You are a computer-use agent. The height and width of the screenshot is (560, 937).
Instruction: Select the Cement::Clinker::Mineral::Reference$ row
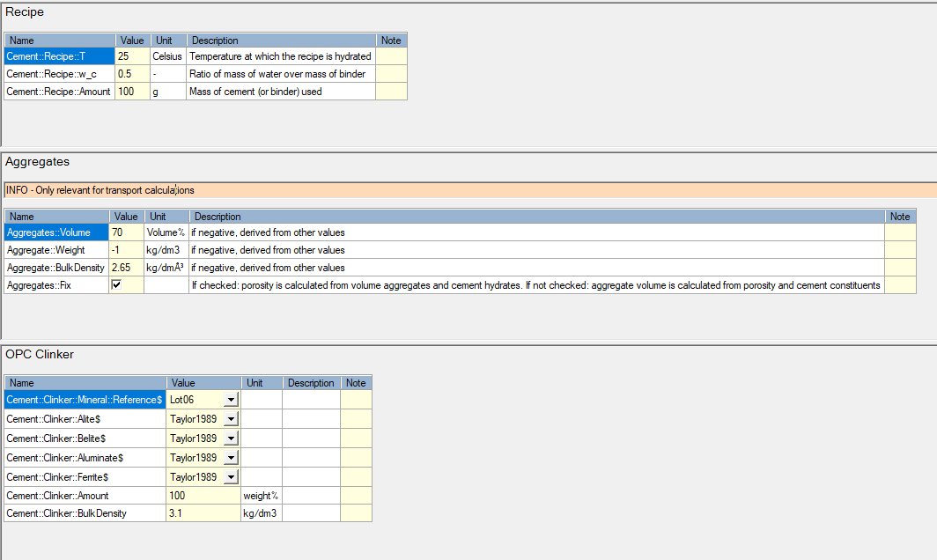(x=85, y=400)
